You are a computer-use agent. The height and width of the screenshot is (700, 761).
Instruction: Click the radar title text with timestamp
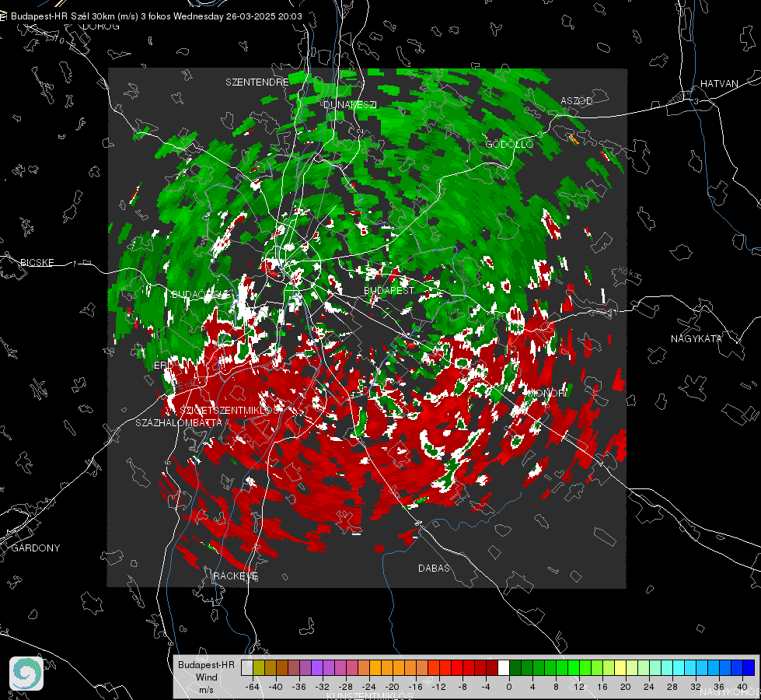coord(156,16)
